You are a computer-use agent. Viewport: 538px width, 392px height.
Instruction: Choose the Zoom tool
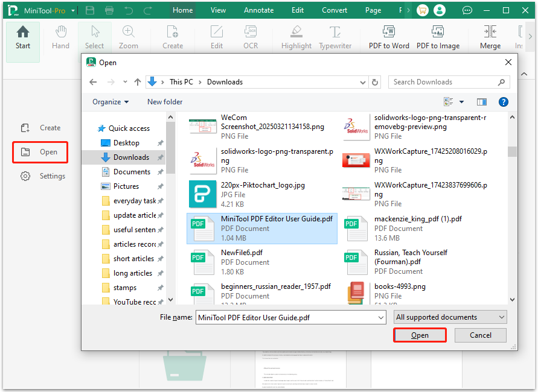[x=129, y=38]
